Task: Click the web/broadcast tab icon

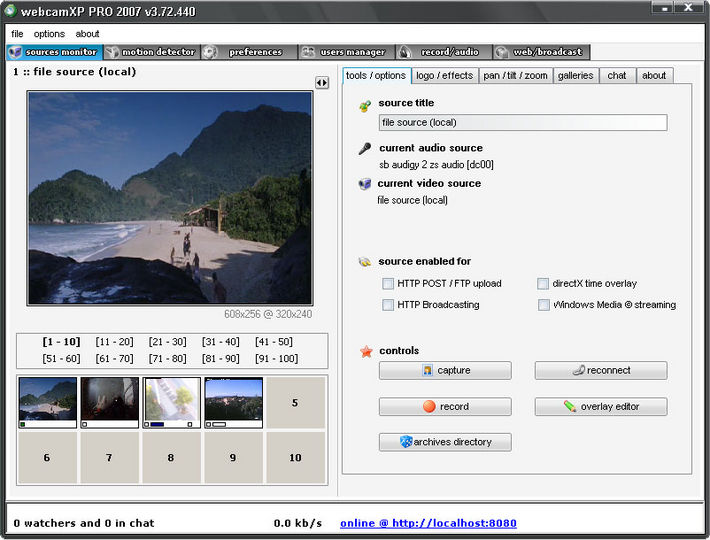Action: coord(501,52)
